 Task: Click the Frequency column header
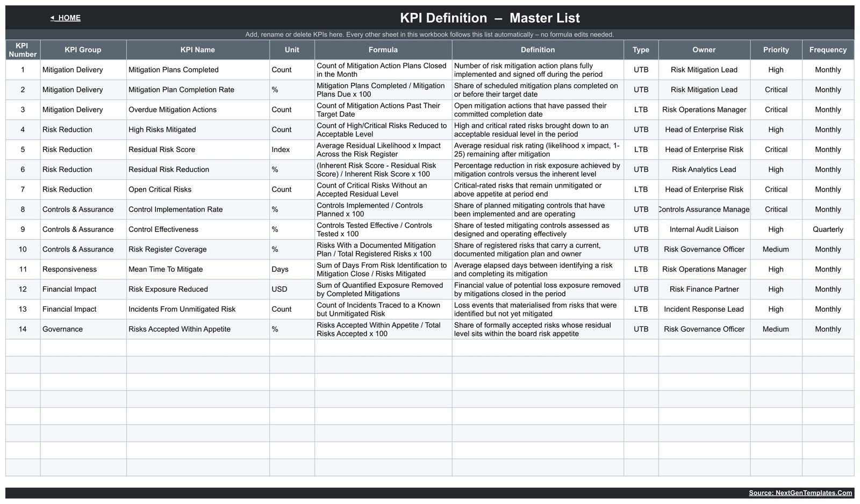pyautogui.click(x=828, y=49)
